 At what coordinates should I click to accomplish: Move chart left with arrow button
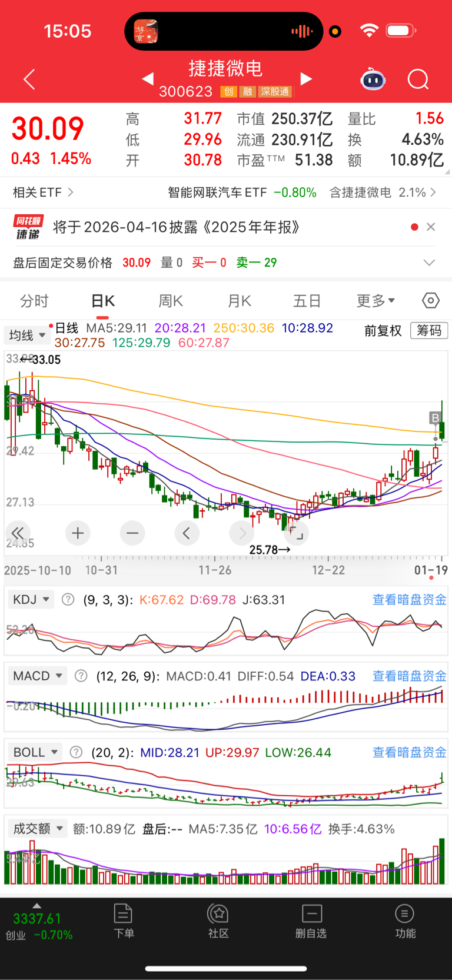coord(187,533)
